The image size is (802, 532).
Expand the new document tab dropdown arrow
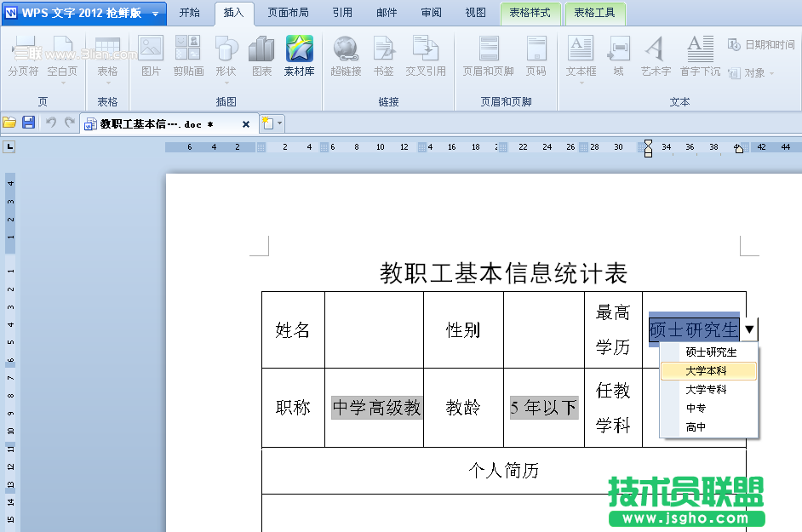coord(280,124)
